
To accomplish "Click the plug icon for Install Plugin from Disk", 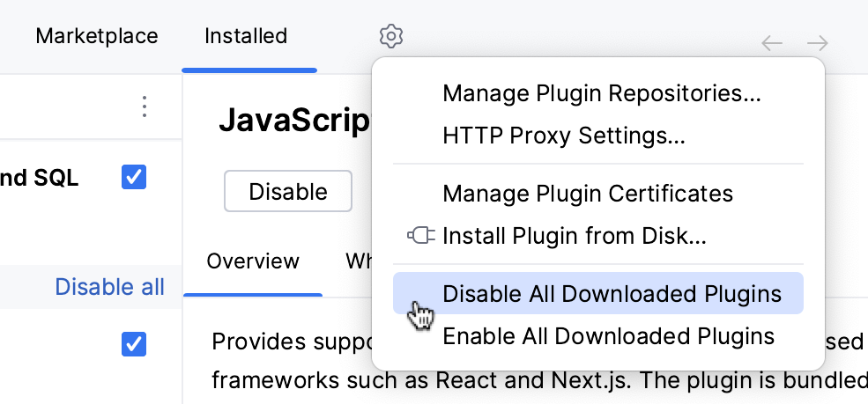I will click(x=420, y=236).
